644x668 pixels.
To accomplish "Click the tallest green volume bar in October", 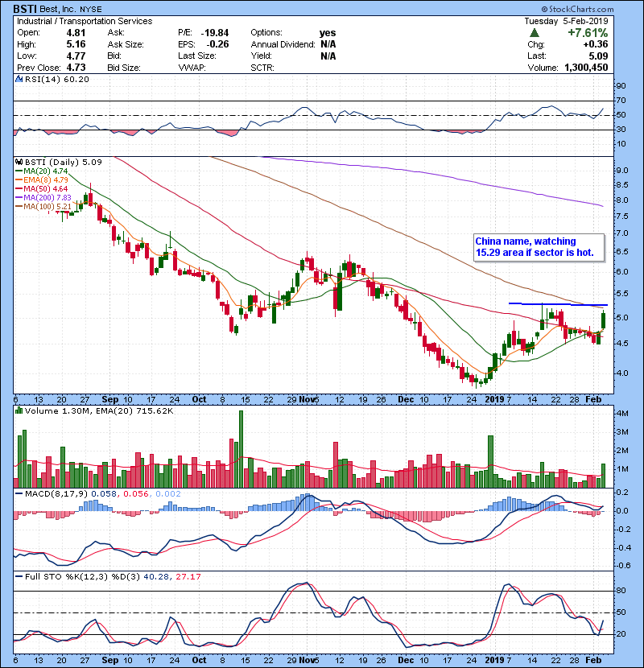I will [x=242, y=449].
